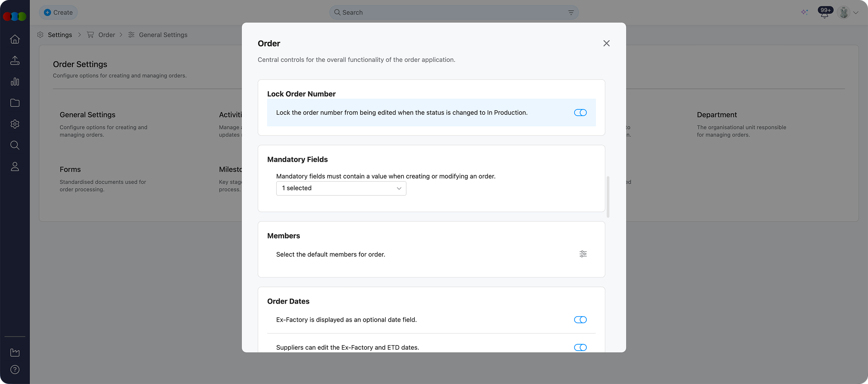Open the Home icon in sidebar

15,39
